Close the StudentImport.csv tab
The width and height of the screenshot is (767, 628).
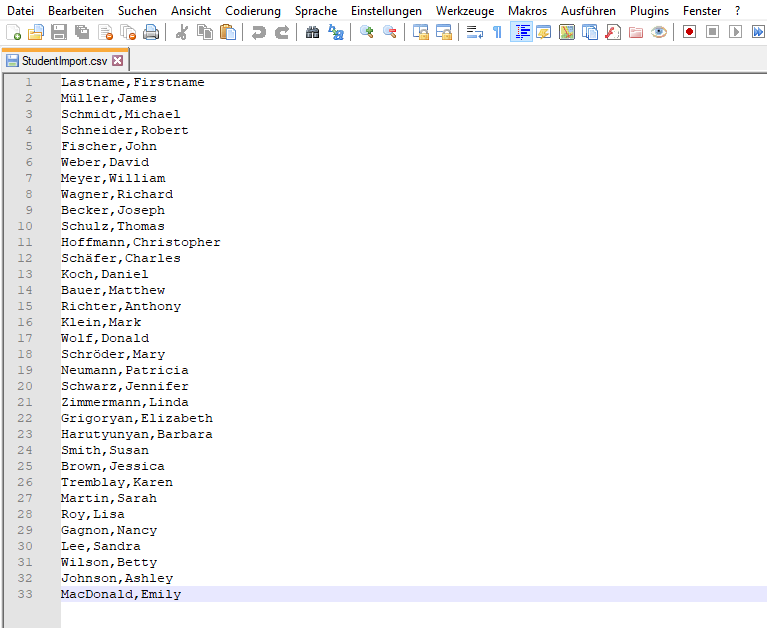point(117,61)
